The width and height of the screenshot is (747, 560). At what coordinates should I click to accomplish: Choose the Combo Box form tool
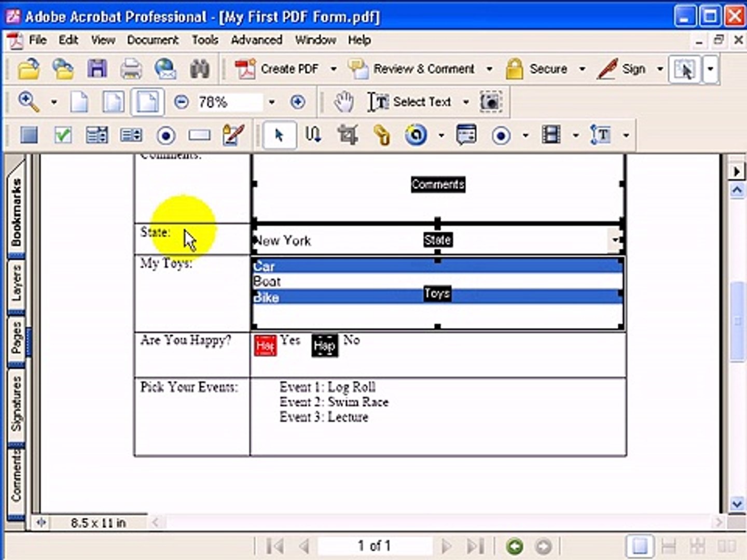point(97,135)
